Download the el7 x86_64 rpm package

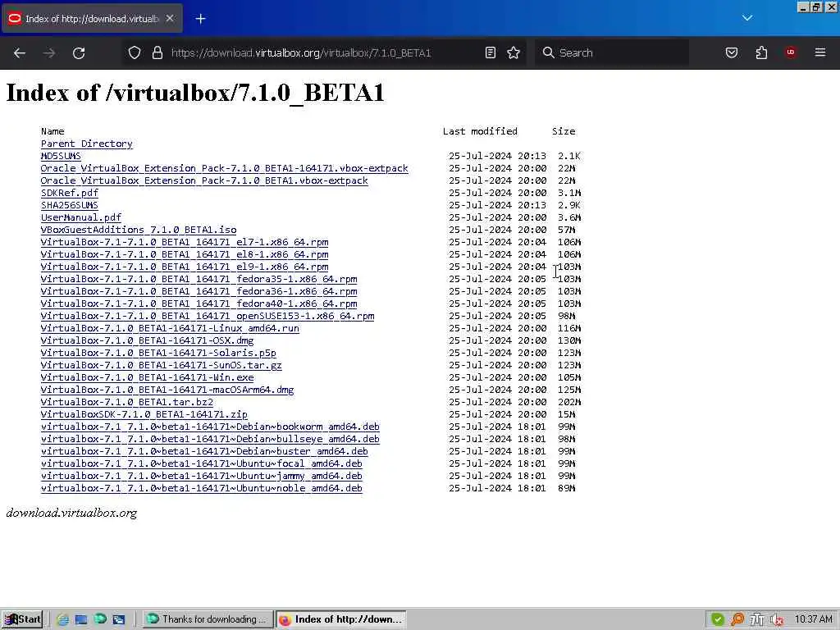[x=185, y=242]
